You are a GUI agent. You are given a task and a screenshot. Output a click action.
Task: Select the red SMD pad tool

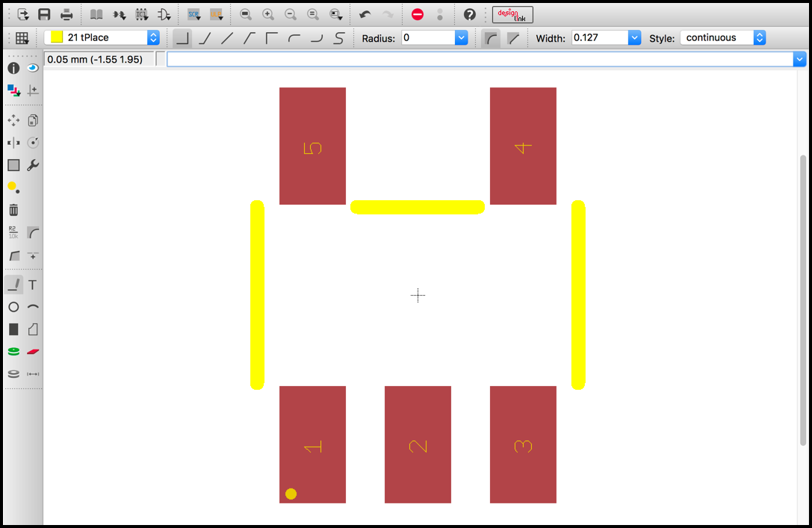33,352
